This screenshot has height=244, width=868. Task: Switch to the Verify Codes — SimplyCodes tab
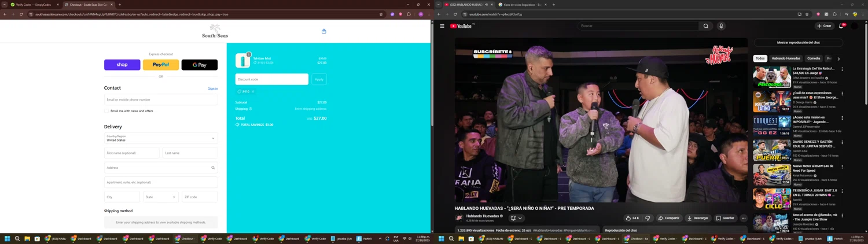pyautogui.click(x=34, y=5)
